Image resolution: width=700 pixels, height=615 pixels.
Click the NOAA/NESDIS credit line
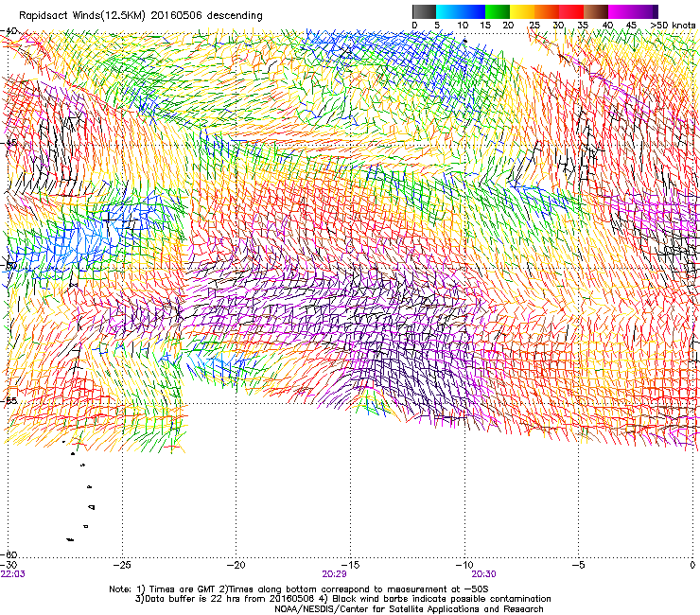[409, 609]
